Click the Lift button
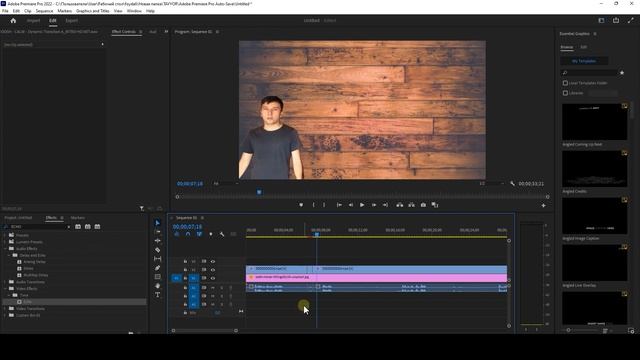This screenshot has height=360, width=640. tap(400, 205)
